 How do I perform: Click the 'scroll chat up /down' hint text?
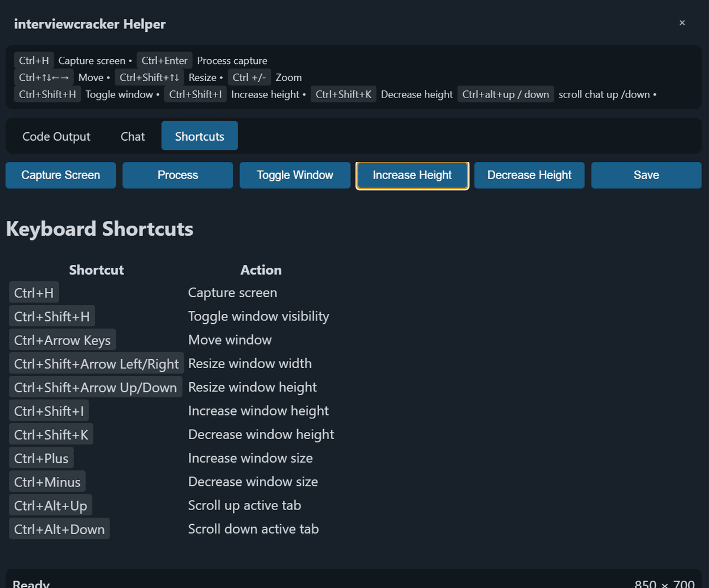click(604, 95)
